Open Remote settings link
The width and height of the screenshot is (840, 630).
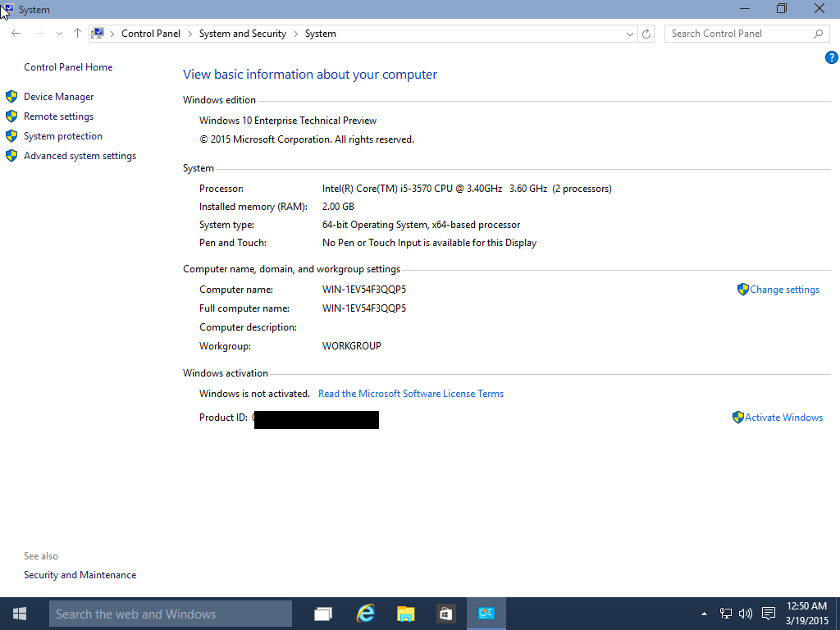point(58,116)
